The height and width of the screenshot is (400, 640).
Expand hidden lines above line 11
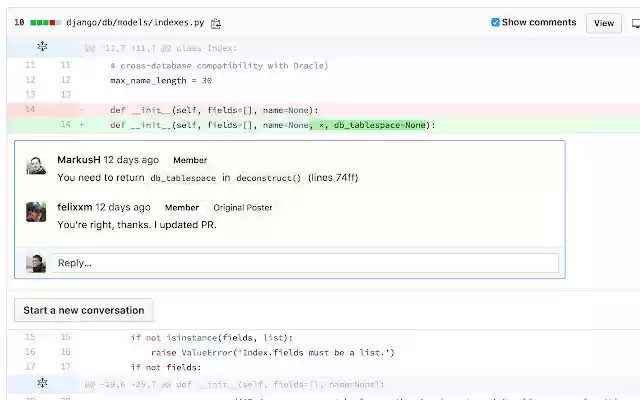[x=42, y=47]
